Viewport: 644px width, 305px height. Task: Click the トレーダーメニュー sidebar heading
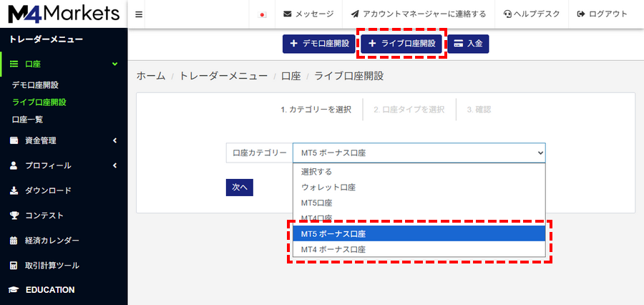click(x=46, y=39)
